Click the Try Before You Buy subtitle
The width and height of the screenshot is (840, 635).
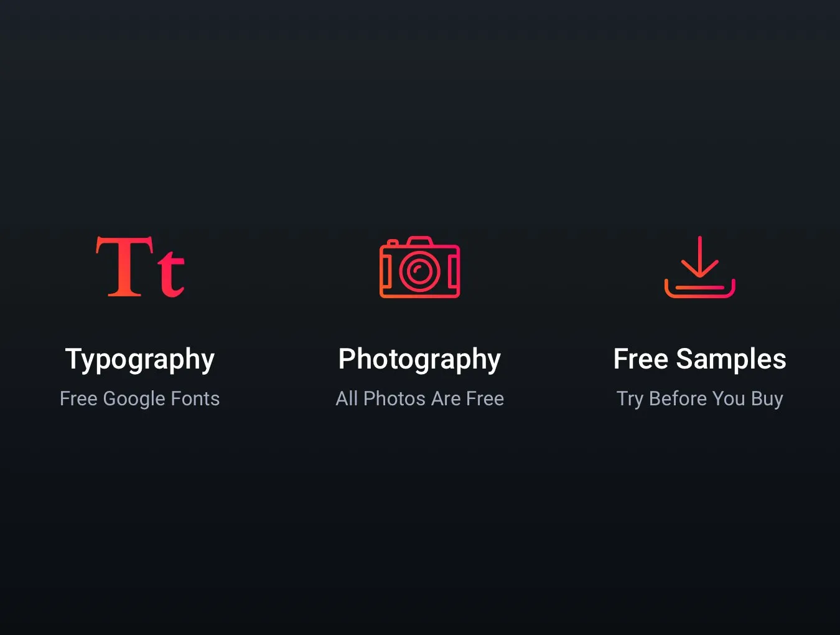point(700,398)
